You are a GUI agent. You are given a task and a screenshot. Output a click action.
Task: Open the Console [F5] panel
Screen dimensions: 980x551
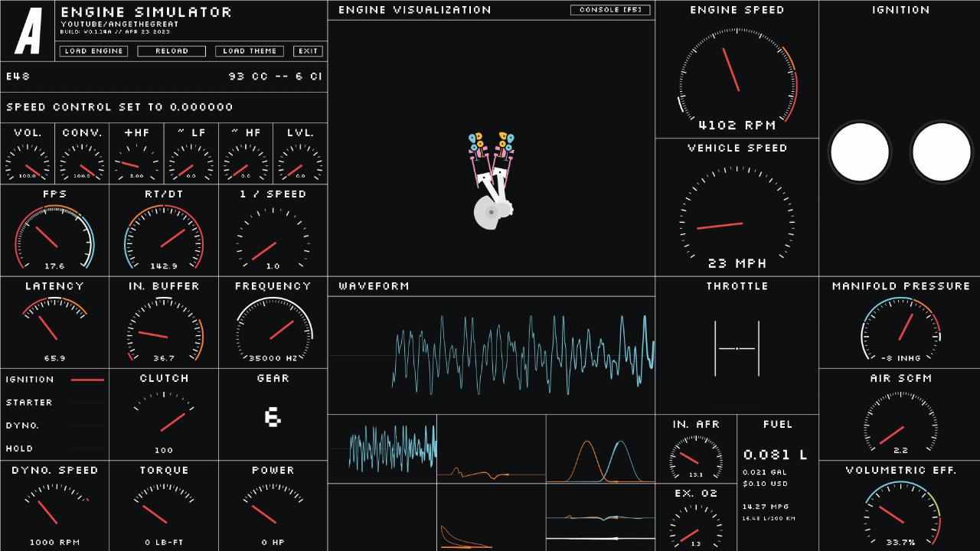click(610, 10)
